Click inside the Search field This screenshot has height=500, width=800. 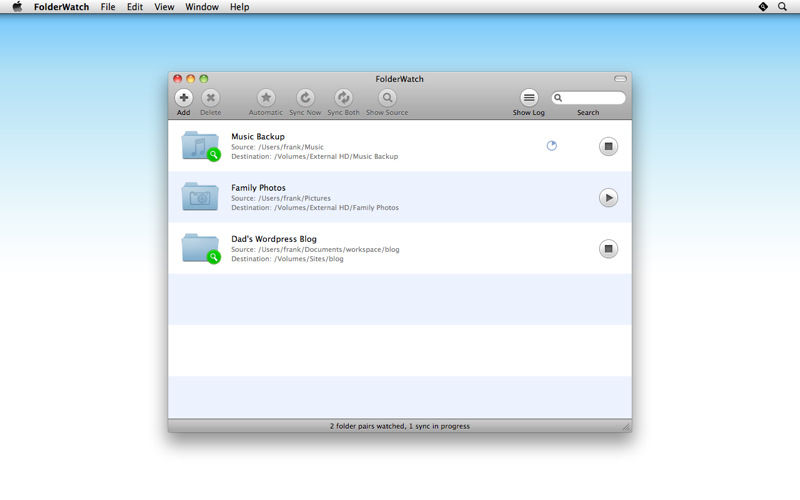pos(588,97)
